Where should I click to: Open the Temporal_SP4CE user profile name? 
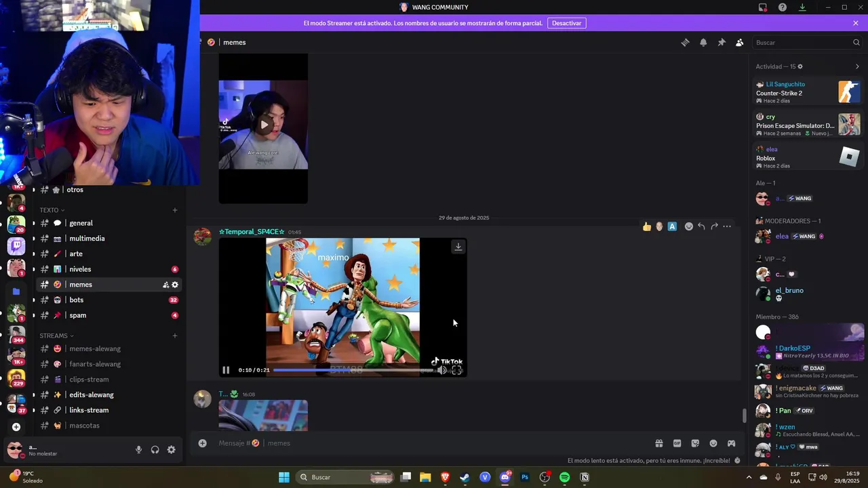[x=252, y=232]
